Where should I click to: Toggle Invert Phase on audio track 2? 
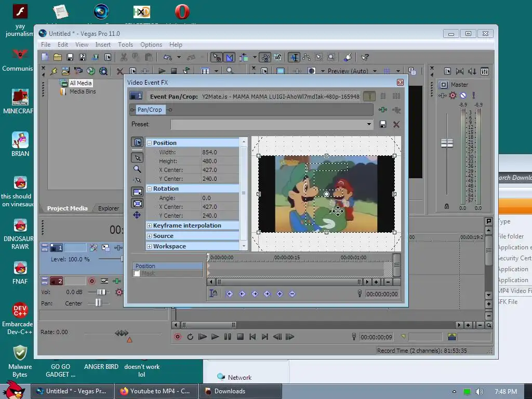(x=104, y=281)
